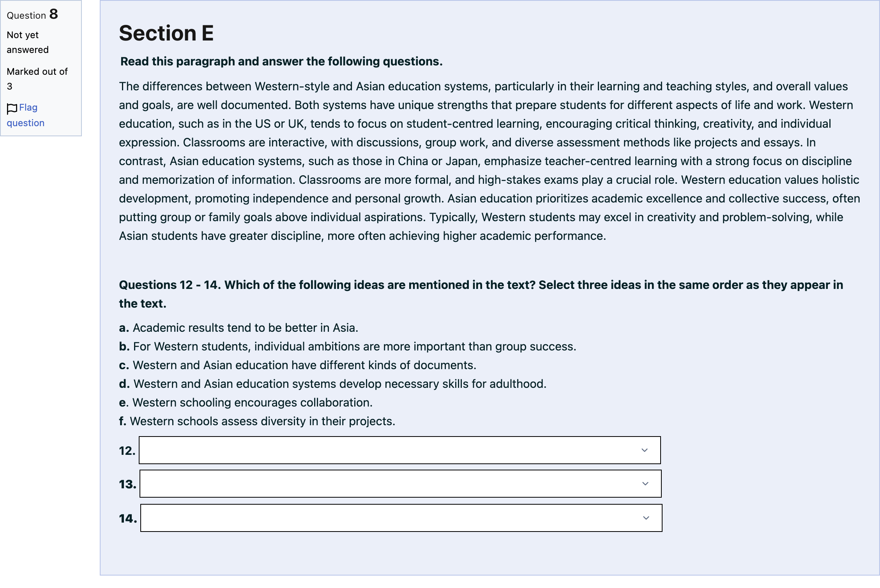Click the Not yet answered status text

[28, 42]
